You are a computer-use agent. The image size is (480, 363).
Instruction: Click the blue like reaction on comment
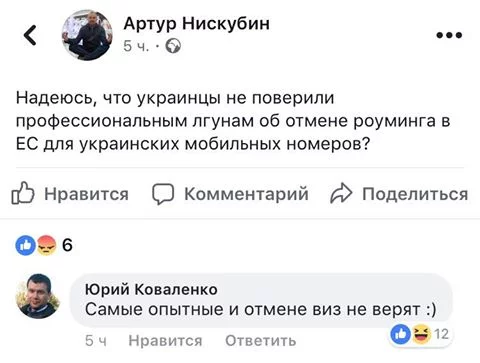coord(401,334)
